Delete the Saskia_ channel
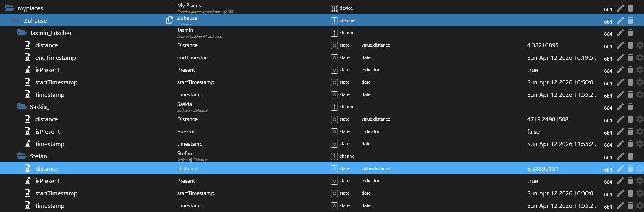The height and width of the screenshot is (212, 644). [x=631, y=107]
